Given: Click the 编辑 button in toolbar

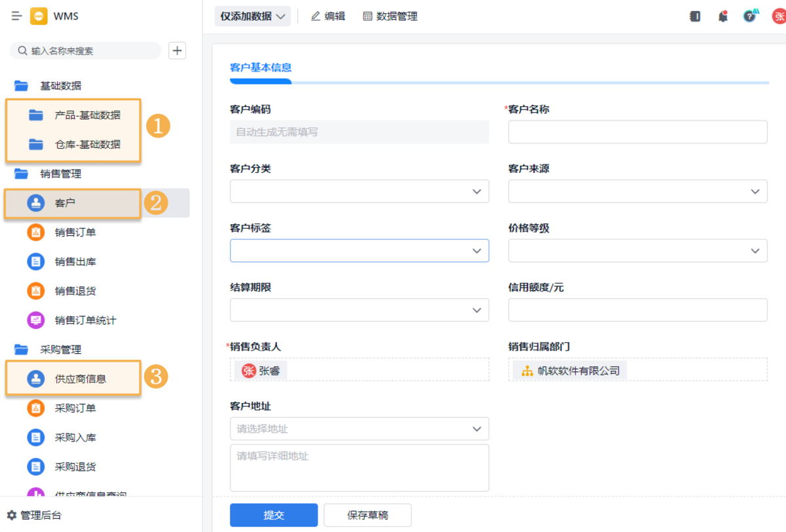Looking at the screenshot, I should [x=328, y=16].
